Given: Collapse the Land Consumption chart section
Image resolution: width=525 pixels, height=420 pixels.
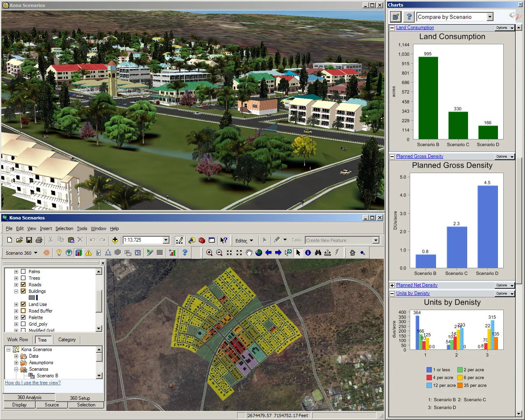Looking at the screenshot, I should tap(392, 28).
